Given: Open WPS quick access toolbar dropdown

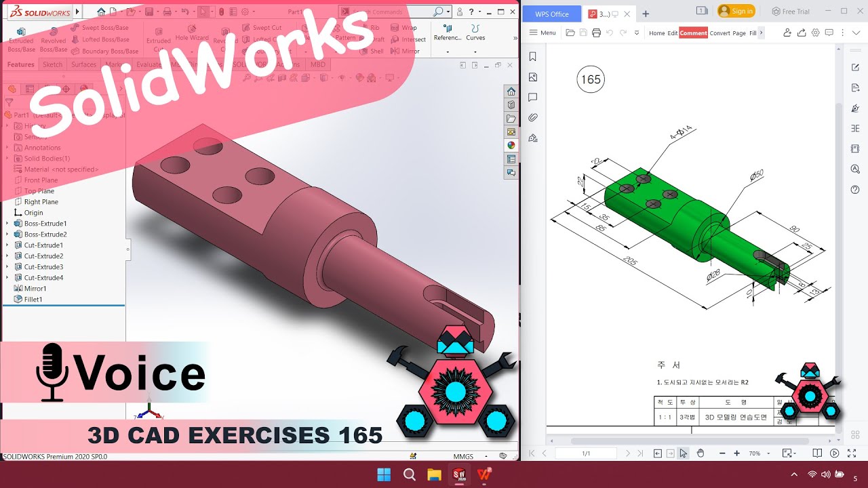Looking at the screenshot, I should coord(637,33).
